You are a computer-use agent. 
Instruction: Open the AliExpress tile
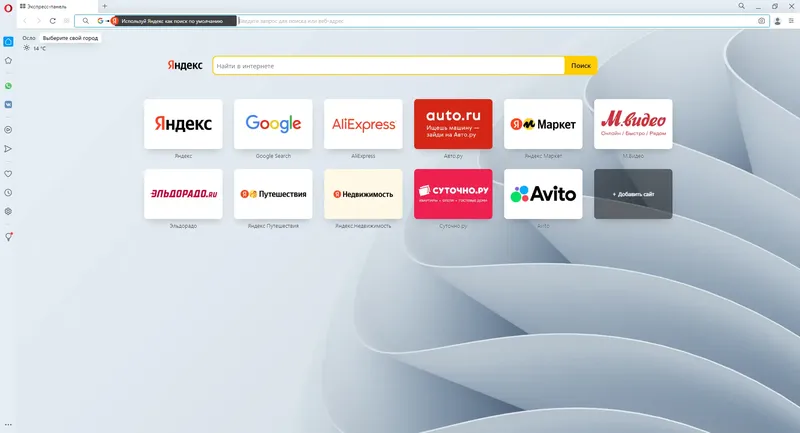pos(363,124)
